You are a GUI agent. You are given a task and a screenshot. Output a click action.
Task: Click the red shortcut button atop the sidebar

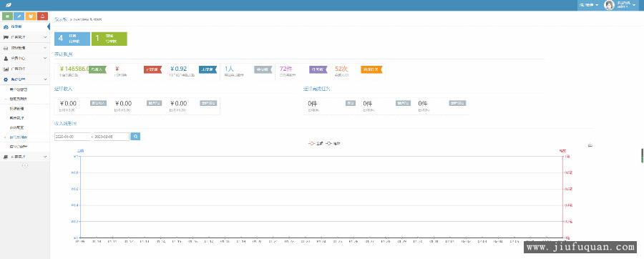coord(42,16)
